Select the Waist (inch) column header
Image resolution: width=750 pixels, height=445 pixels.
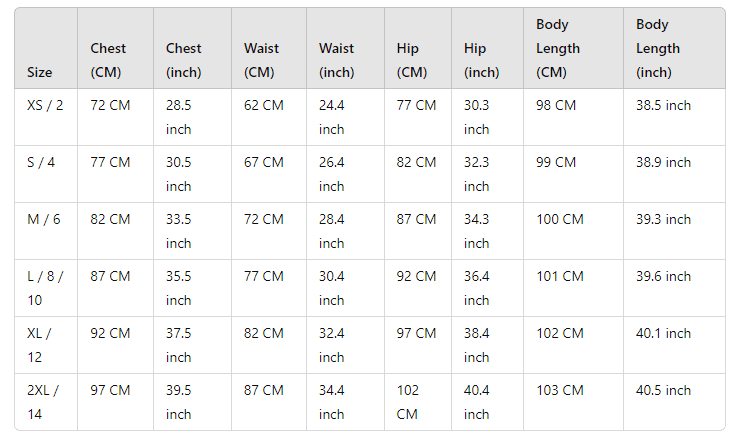pyautogui.click(x=337, y=60)
